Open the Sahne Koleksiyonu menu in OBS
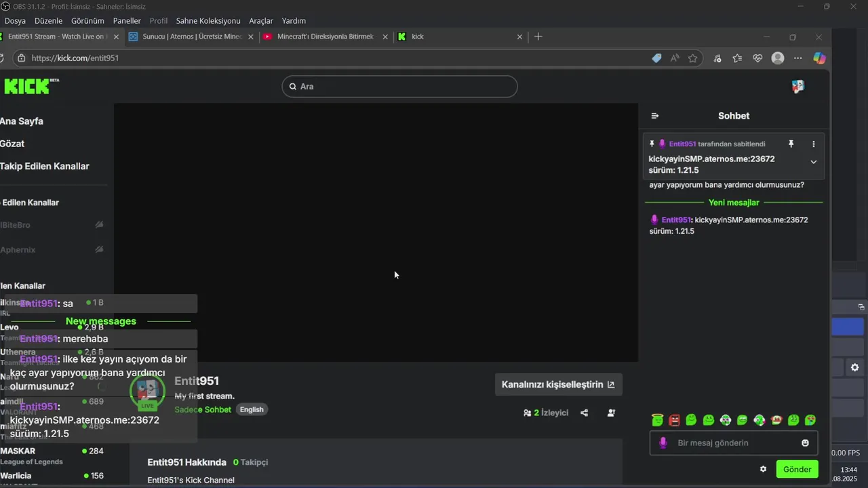Viewport: 868px width, 488px height. (208, 20)
